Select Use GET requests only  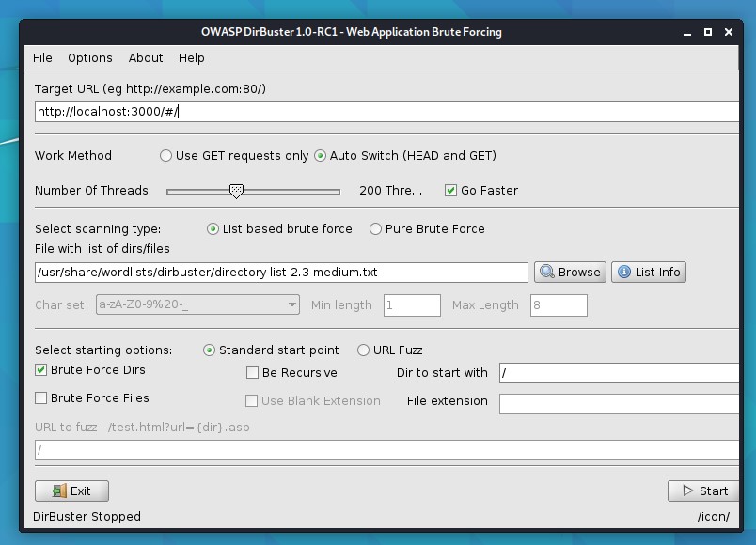point(166,155)
